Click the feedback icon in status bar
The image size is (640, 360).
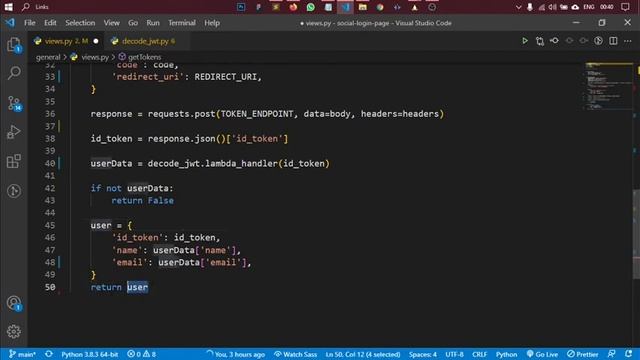click(x=611, y=354)
